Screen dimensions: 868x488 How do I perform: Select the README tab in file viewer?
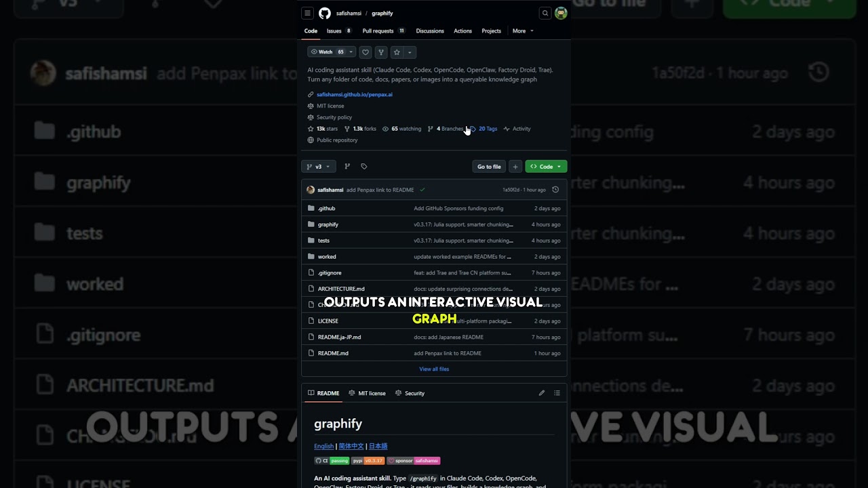pyautogui.click(x=323, y=393)
